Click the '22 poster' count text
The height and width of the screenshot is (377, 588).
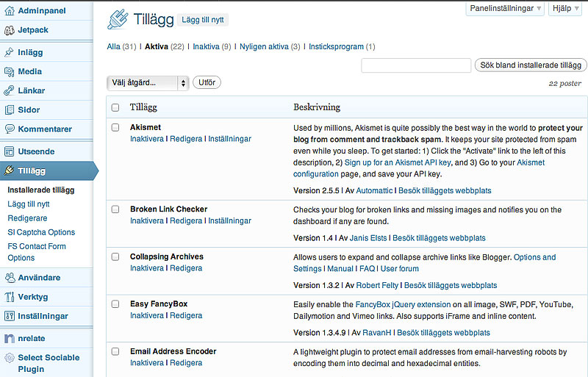coord(565,83)
